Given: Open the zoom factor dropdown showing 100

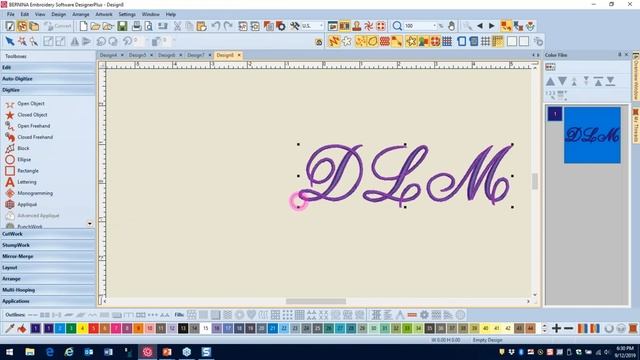Looking at the screenshot, I should click(x=434, y=26).
